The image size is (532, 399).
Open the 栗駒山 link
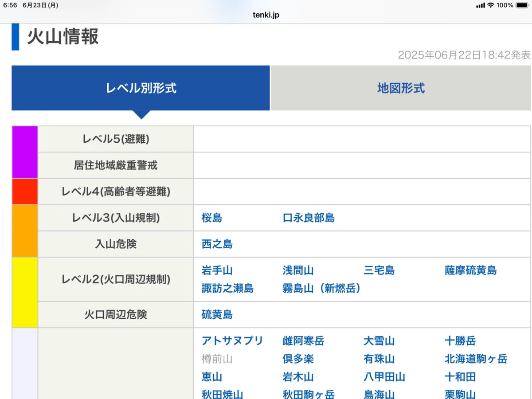click(x=460, y=394)
